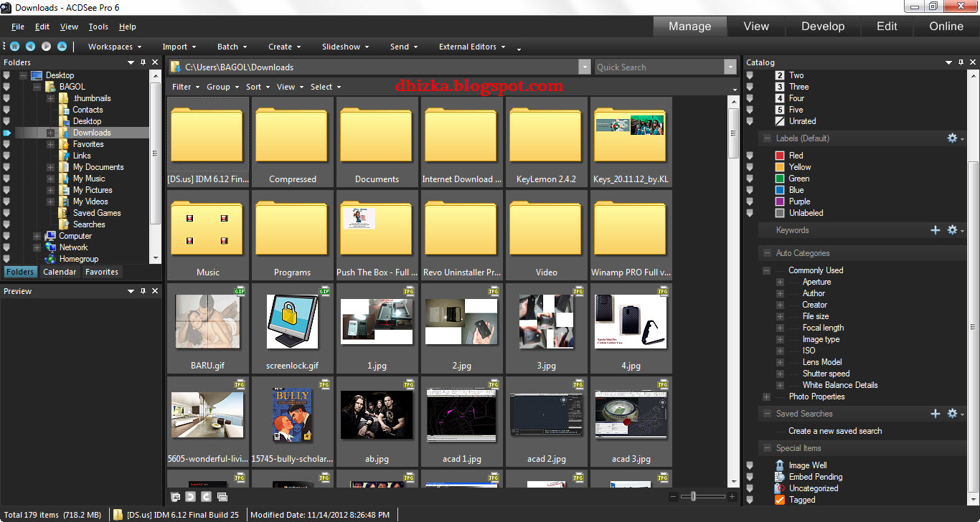Expand the Aperture category
980x522 pixels.
pyautogui.click(x=780, y=282)
